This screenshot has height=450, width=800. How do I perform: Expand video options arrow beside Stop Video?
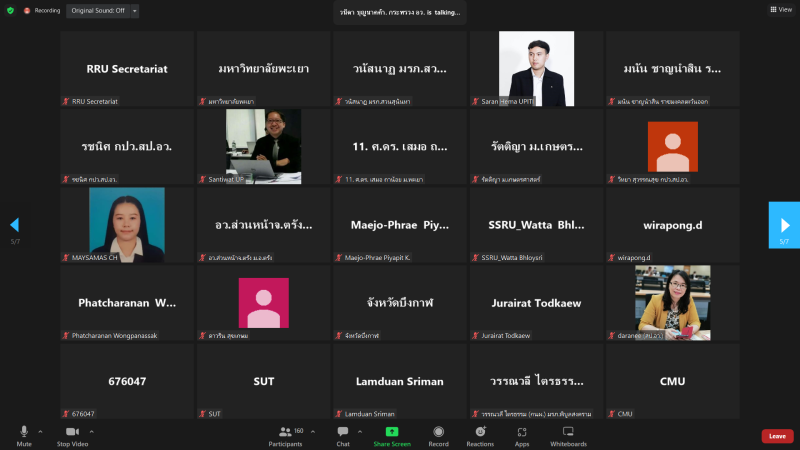[x=98, y=431]
